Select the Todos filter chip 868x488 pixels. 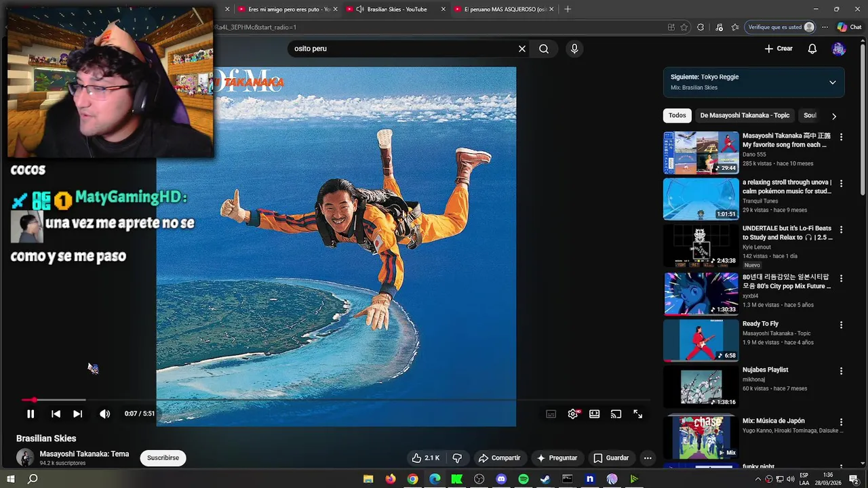tap(677, 115)
